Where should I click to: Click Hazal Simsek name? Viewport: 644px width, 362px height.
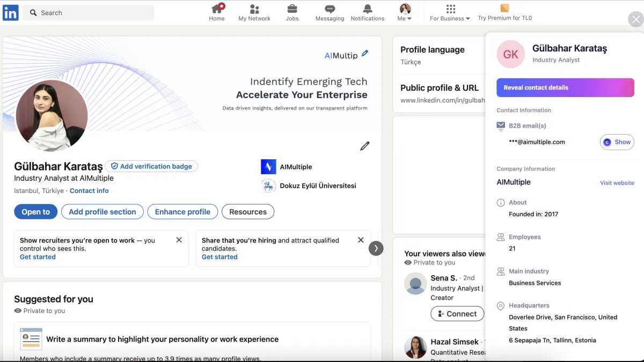(455, 342)
